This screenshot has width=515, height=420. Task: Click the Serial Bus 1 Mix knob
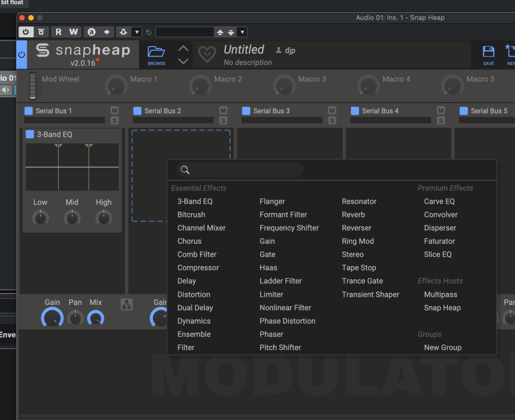click(x=95, y=318)
